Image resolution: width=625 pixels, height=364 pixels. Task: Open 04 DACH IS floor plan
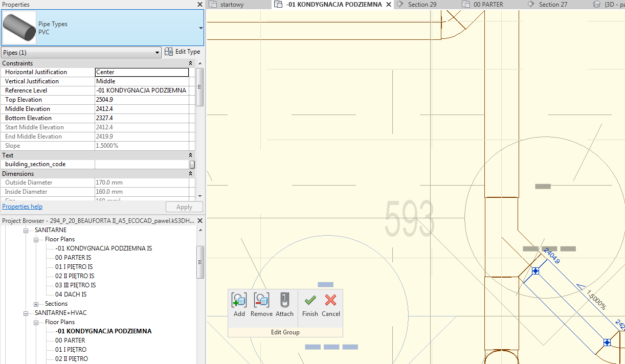click(x=71, y=294)
